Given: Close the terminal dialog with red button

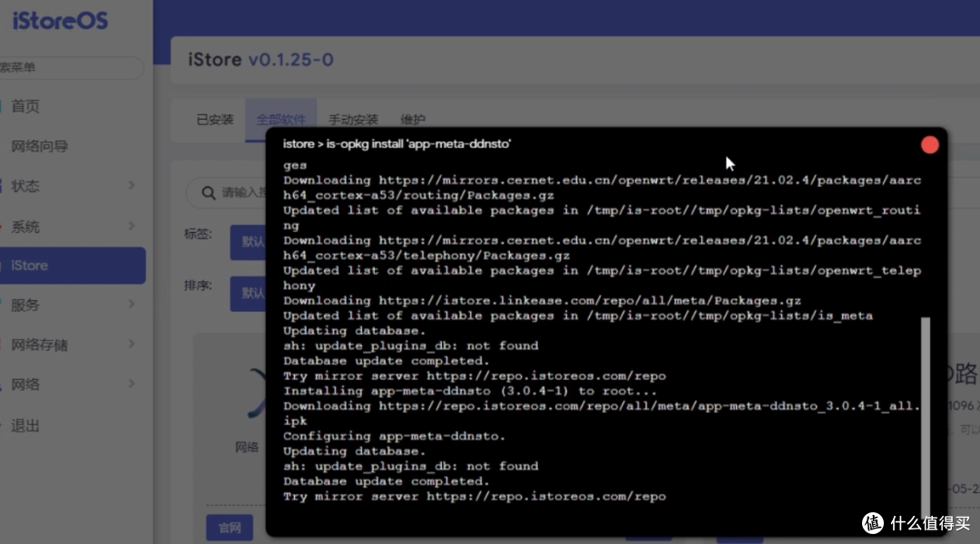Looking at the screenshot, I should tap(929, 145).
